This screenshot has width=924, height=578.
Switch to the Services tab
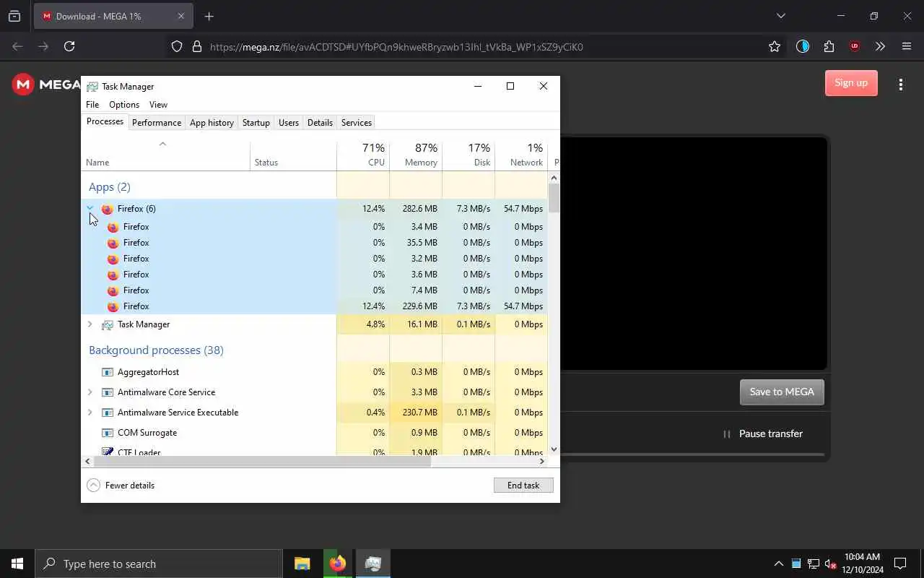tap(357, 123)
